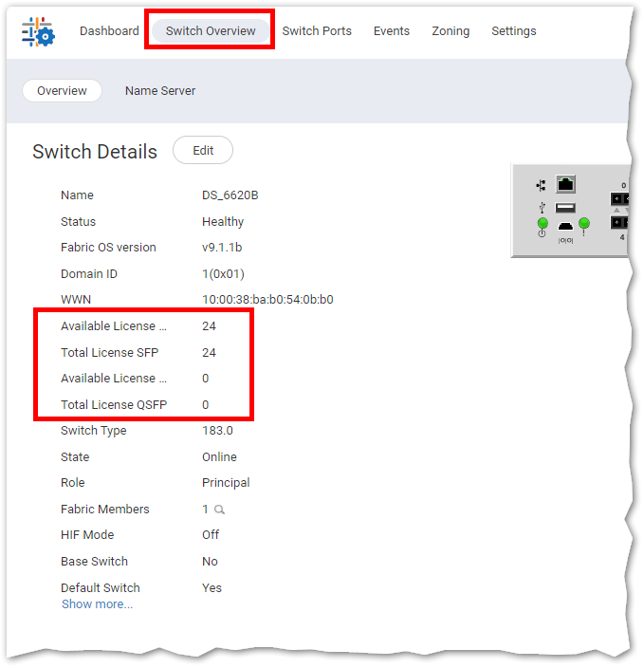Click the USB port on switch image
This screenshot has width=644, height=668.
pos(566,208)
